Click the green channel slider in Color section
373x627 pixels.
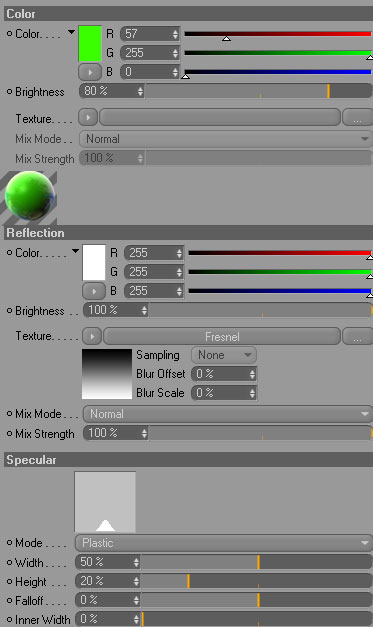click(278, 53)
